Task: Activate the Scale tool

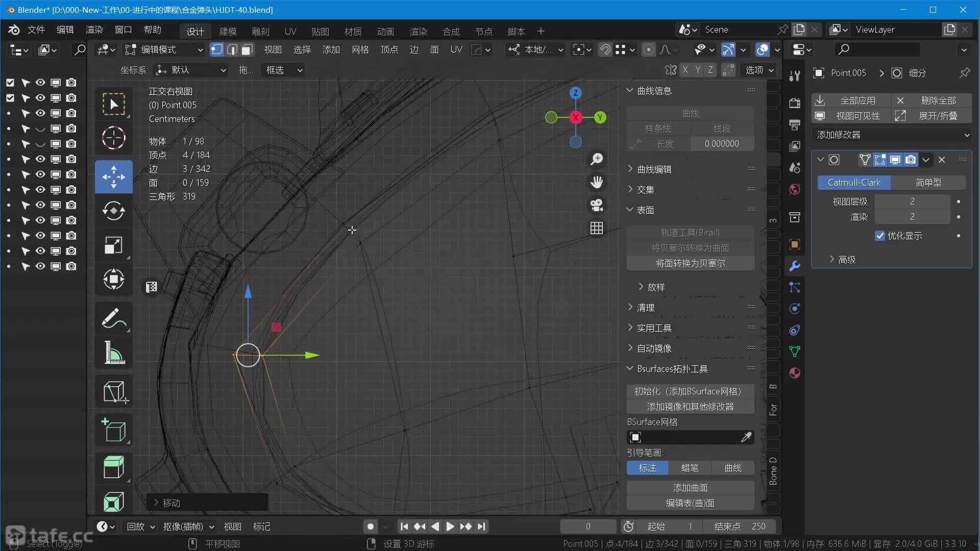Action: (113, 245)
